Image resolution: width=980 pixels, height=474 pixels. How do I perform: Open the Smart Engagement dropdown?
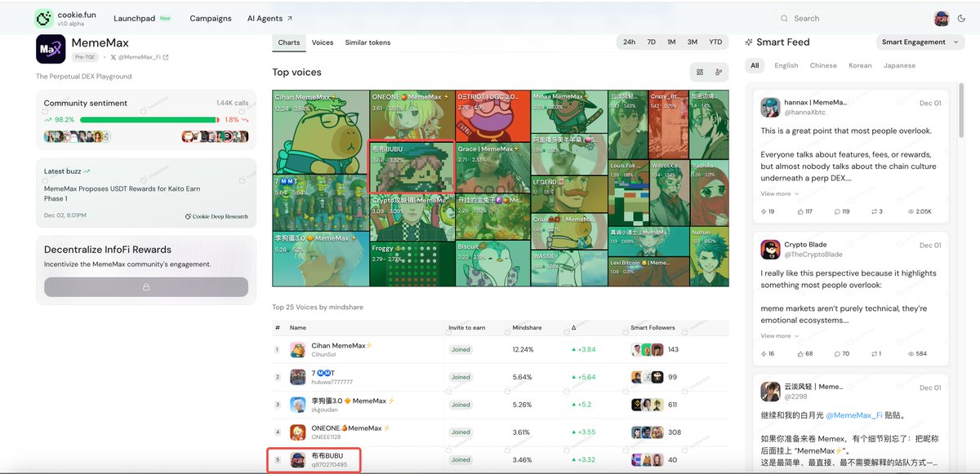coord(920,42)
